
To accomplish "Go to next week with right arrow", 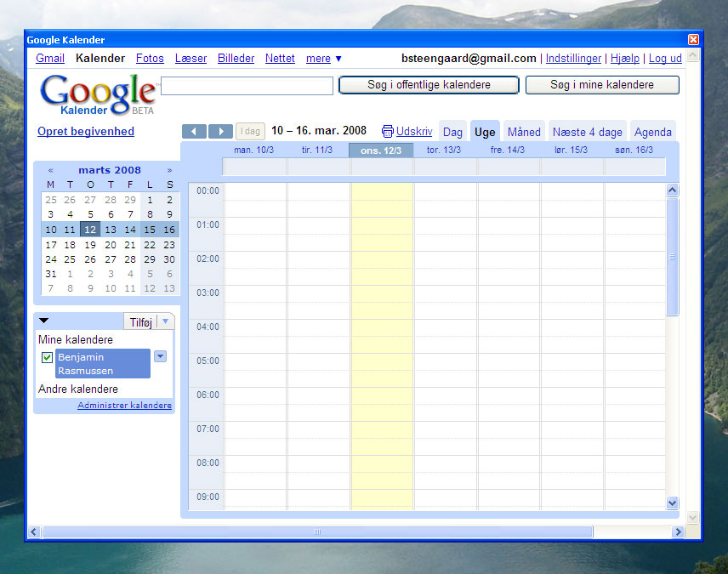I will [220, 131].
